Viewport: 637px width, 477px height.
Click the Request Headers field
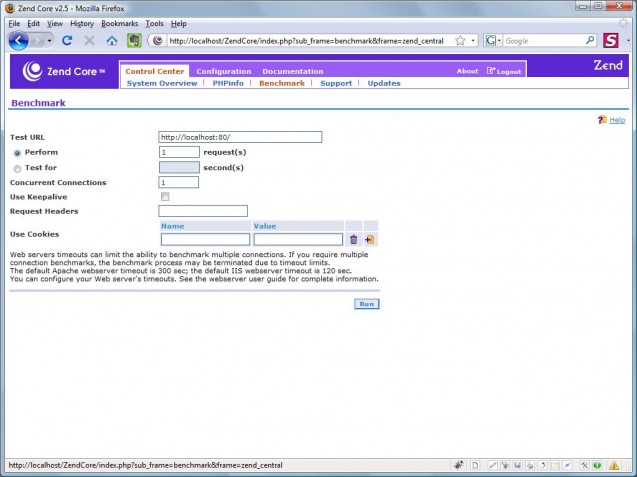click(x=203, y=211)
